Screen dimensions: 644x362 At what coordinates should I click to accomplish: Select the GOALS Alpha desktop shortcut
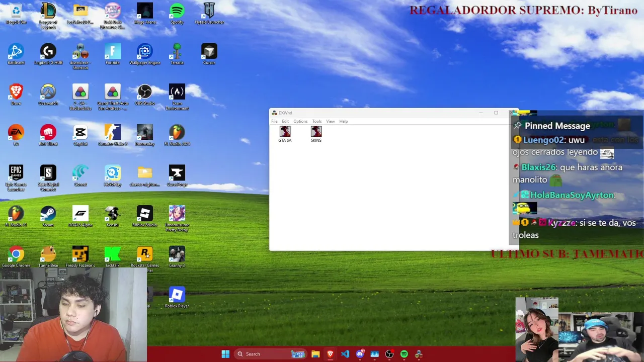[x=80, y=216]
